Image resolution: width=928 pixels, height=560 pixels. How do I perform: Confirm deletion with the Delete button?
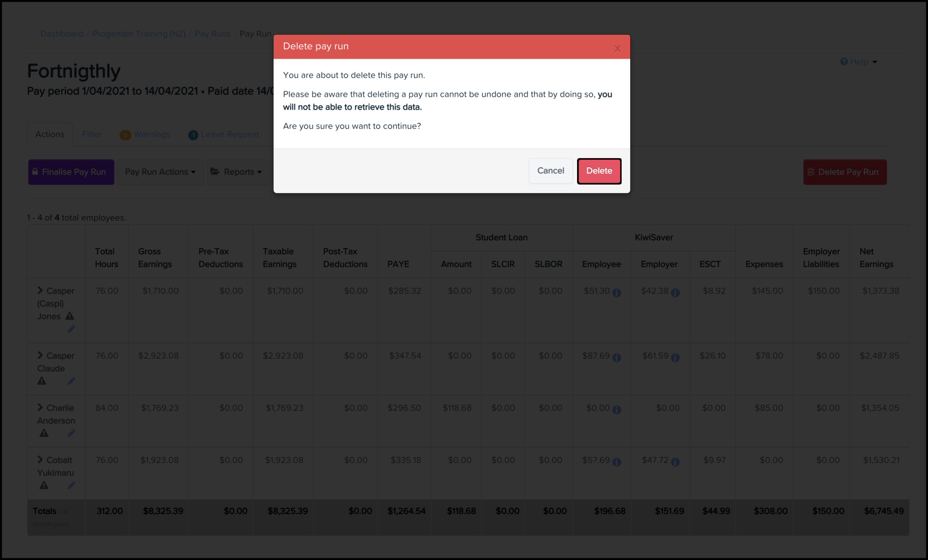pyautogui.click(x=599, y=171)
